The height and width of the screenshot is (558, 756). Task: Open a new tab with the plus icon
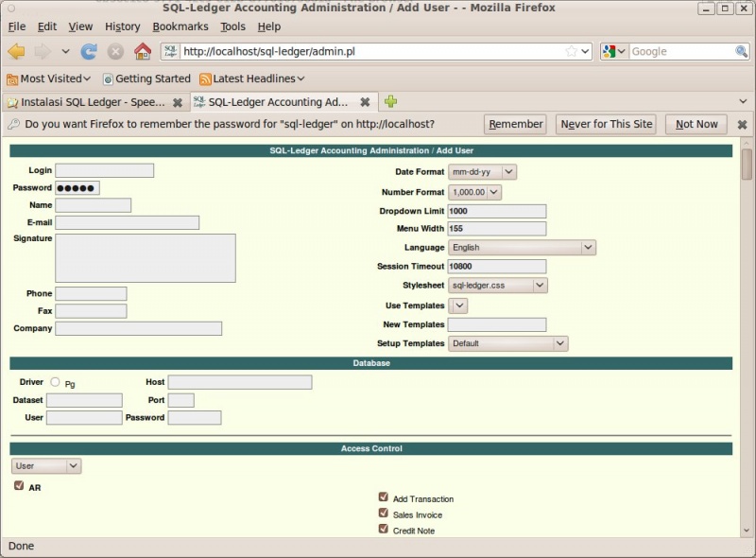pyautogui.click(x=391, y=101)
